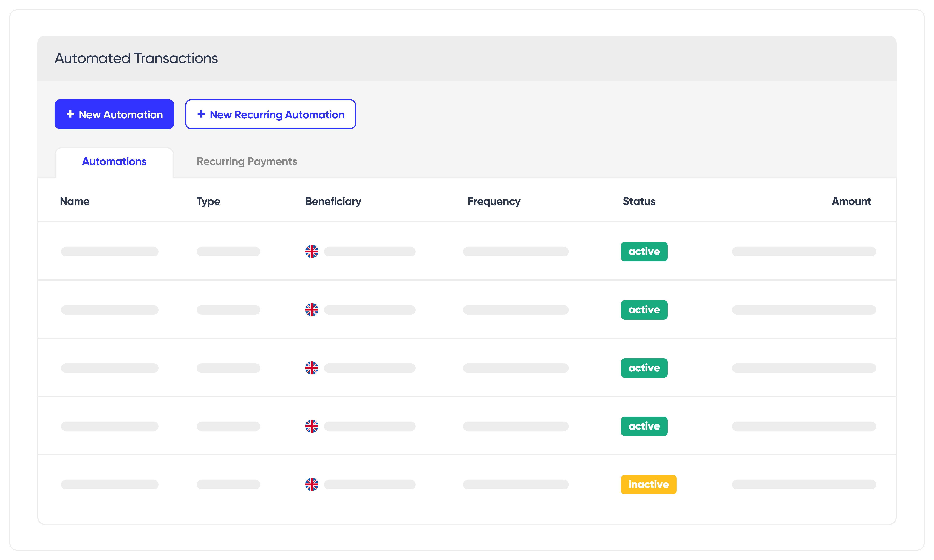Switch to the Recurring Payments tab
This screenshot has width=934, height=560.
246,161
